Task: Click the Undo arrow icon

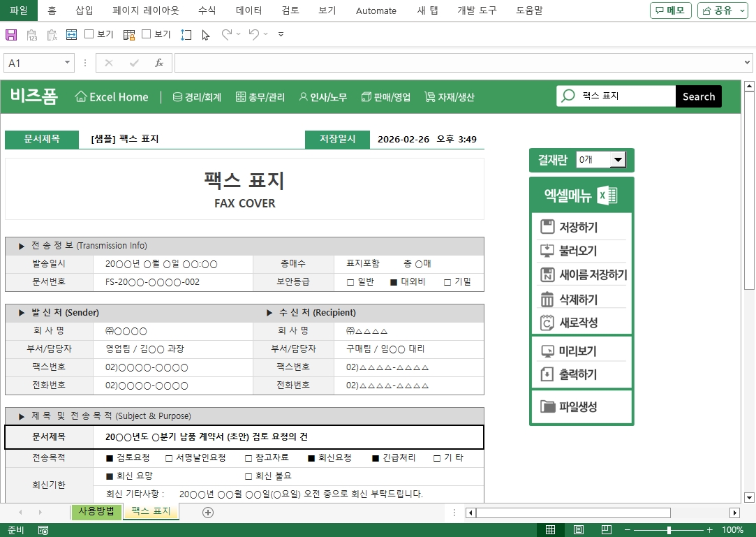Action: click(x=253, y=34)
